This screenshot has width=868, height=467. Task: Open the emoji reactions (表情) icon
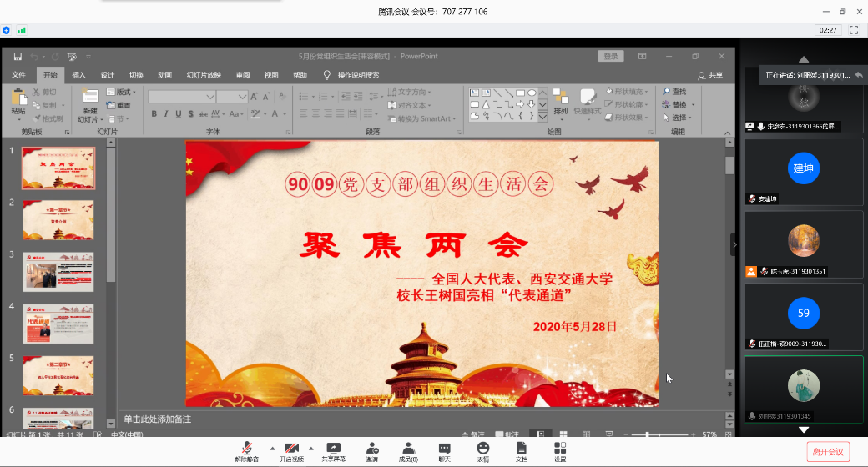click(x=483, y=449)
